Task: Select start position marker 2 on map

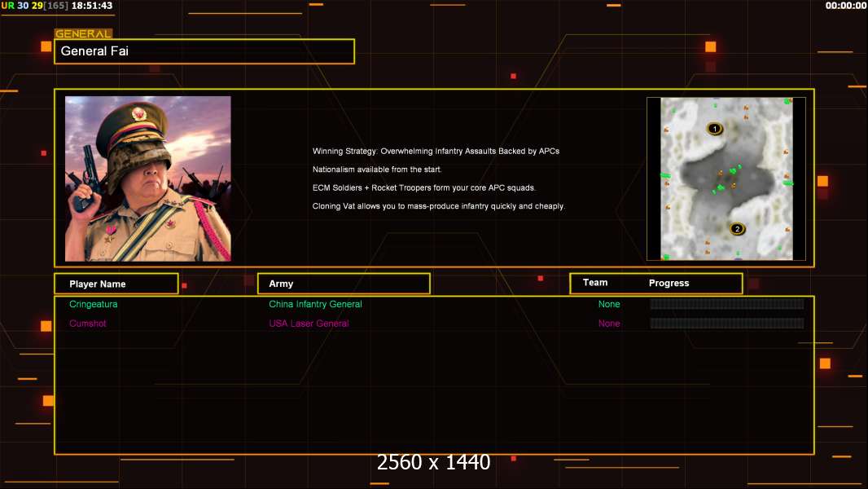Action: tap(737, 229)
